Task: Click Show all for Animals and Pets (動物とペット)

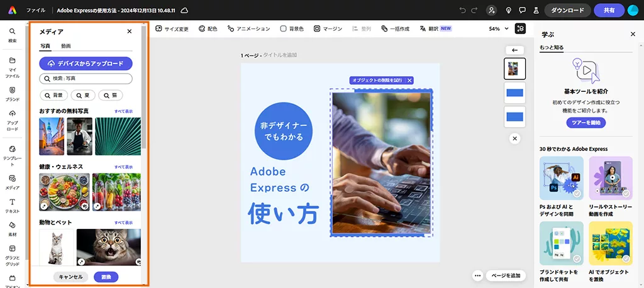Action: tap(123, 223)
